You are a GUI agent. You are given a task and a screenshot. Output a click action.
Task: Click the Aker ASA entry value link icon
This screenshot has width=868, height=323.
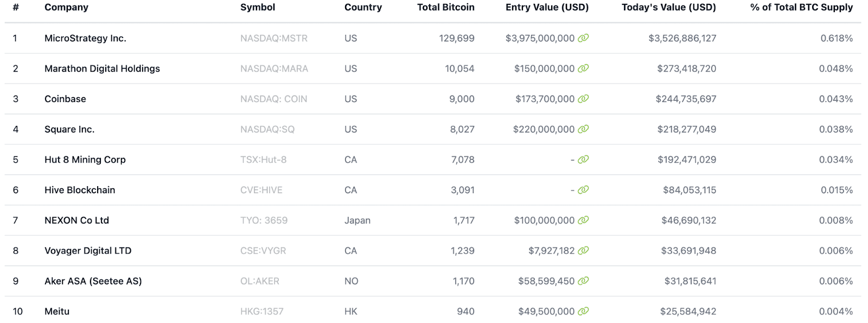click(583, 281)
